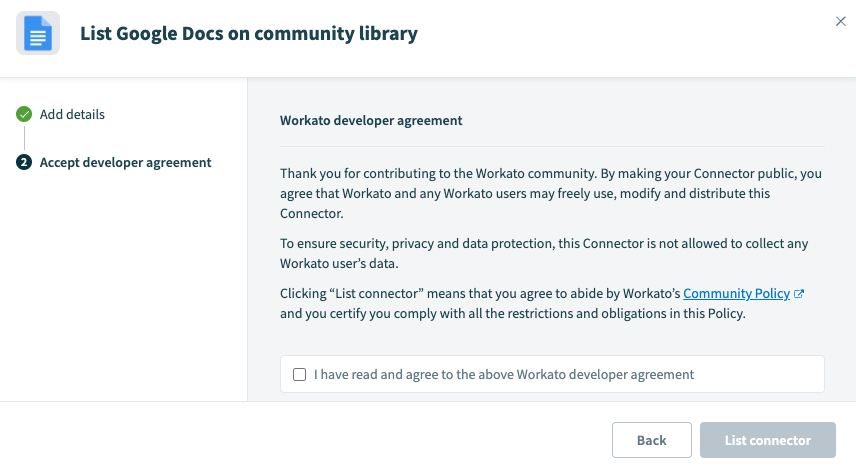Open the Community Policy link
The height and width of the screenshot is (469, 856).
pyautogui.click(x=736, y=293)
